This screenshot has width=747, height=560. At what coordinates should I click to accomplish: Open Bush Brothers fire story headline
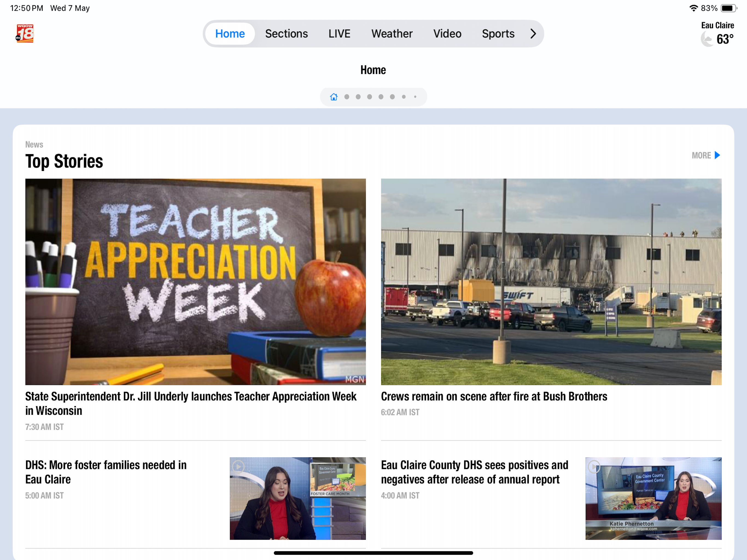(x=494, y=396)
